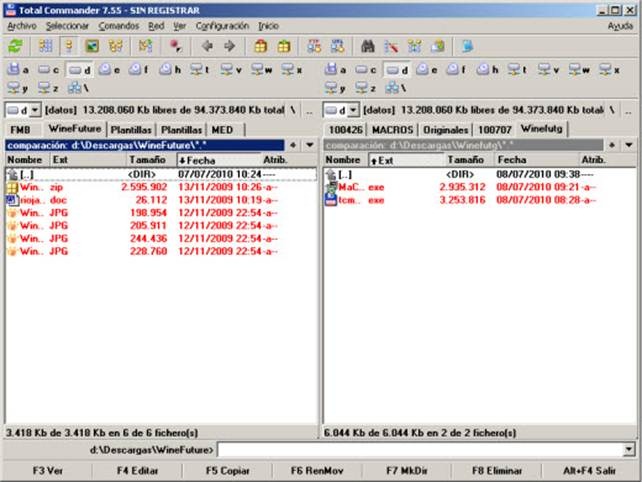Go forward with the right arrow toolbar icon

point(230,46)
